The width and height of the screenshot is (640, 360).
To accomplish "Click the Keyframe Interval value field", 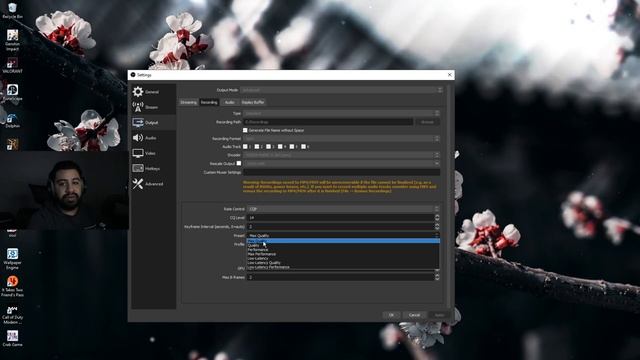I will tap(341, 226).
